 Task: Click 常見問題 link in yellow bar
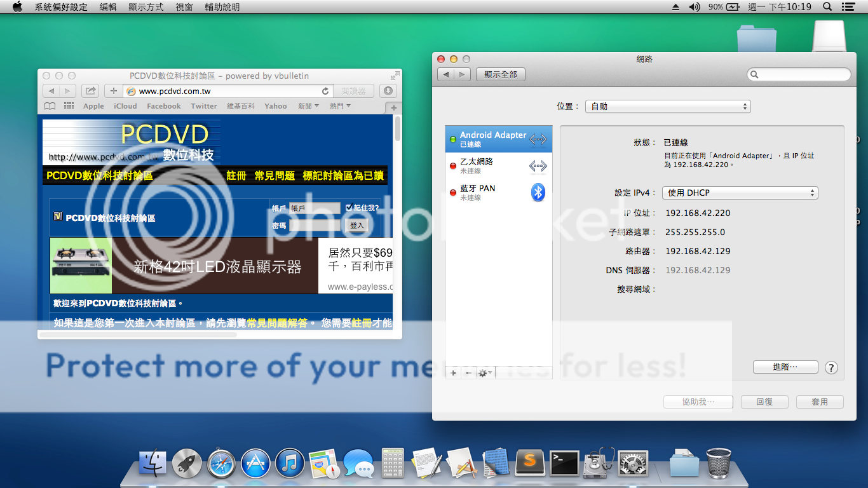[275, 175]
